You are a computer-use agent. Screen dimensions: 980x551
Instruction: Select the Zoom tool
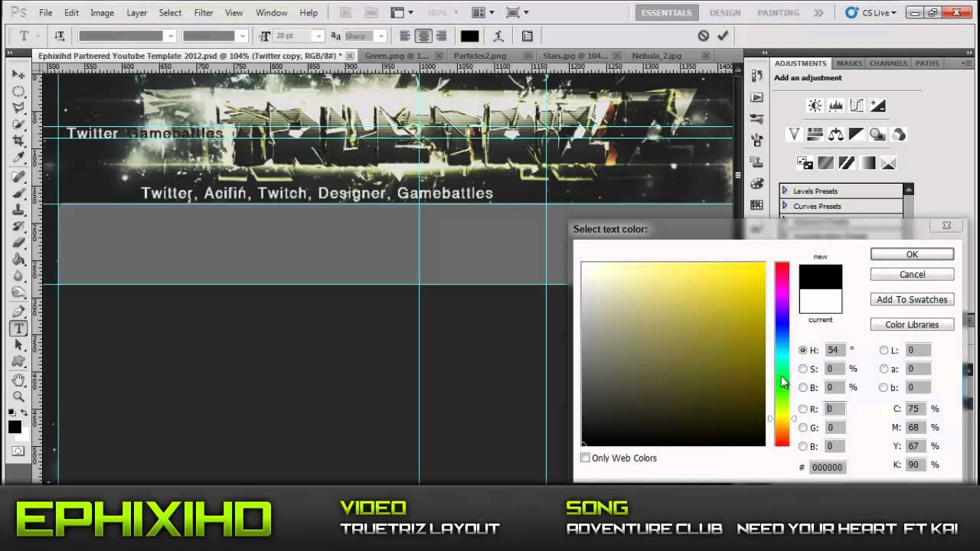pyautogui.click(x=18, y=396)
